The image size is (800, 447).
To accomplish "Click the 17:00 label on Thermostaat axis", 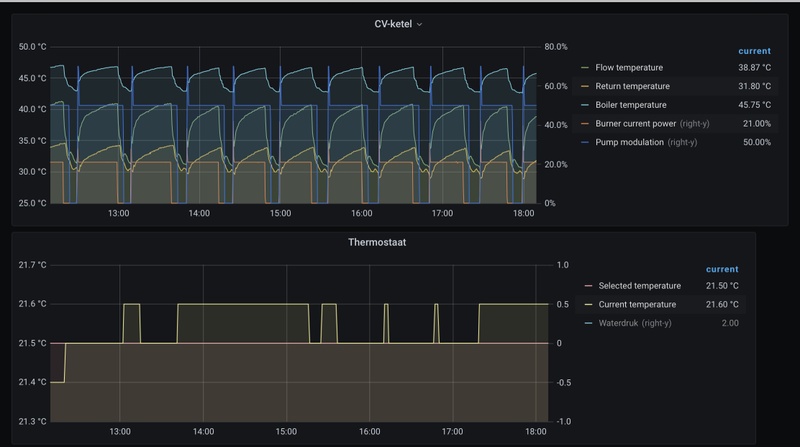I will 452,432.
